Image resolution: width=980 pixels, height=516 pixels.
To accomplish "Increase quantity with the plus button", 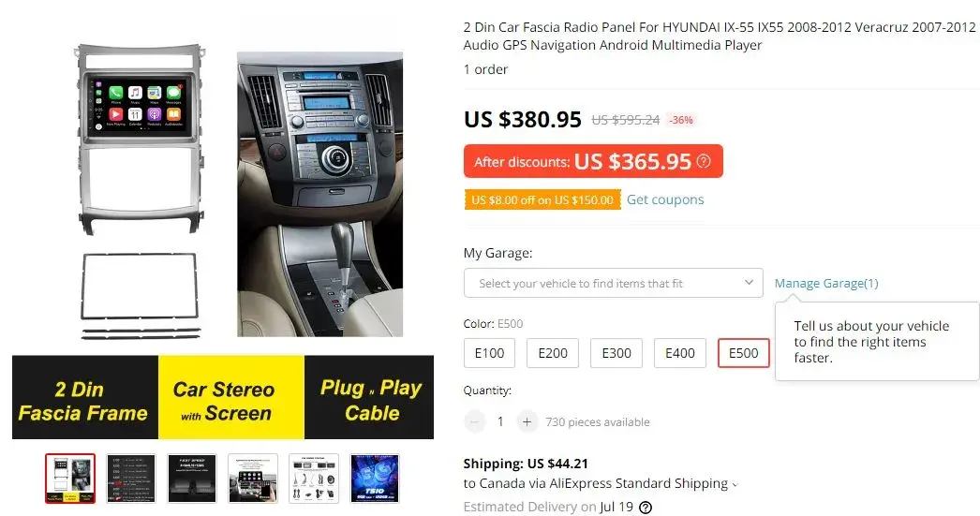I will 527,421.
